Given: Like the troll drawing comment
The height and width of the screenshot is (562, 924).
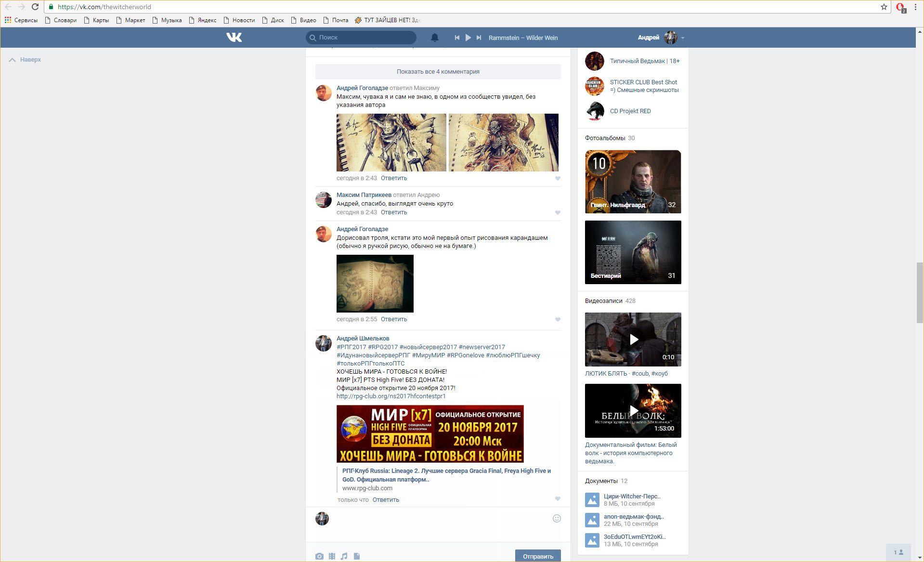Looking at the screenshot, I should point(558,319).
